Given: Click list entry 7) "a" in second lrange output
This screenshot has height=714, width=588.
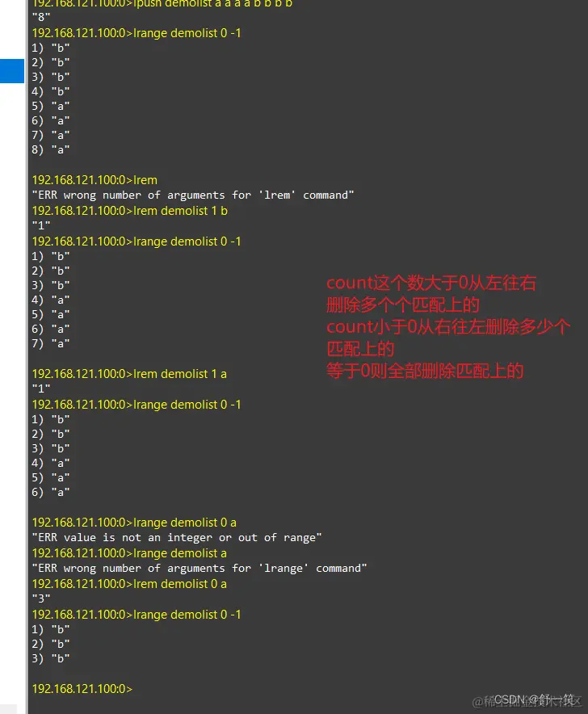Looking at the screenshot, I should point(51,343).
